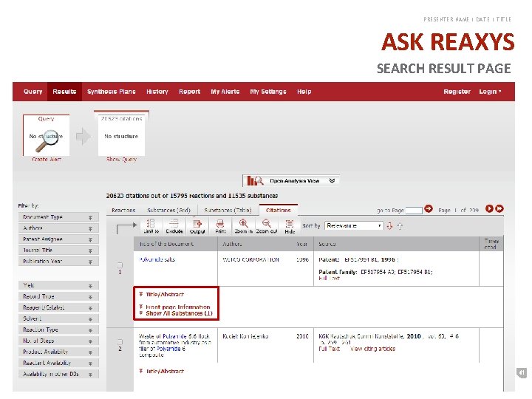Screen dimensions: 532x399
Task: Select the Citations tab
Action: (x=279, y=210)
